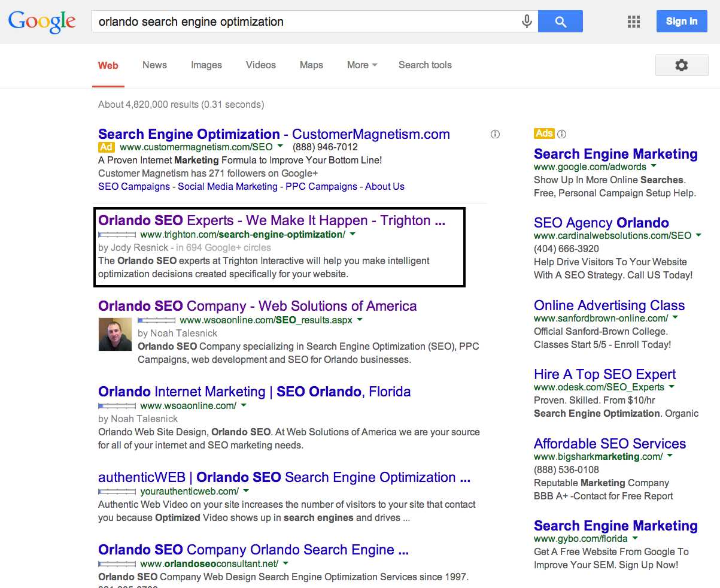Screen dimensions: 720x588
Task: Expand arrow beside sanfordbrown-online.com ad URL
Action: coord(675,317)
